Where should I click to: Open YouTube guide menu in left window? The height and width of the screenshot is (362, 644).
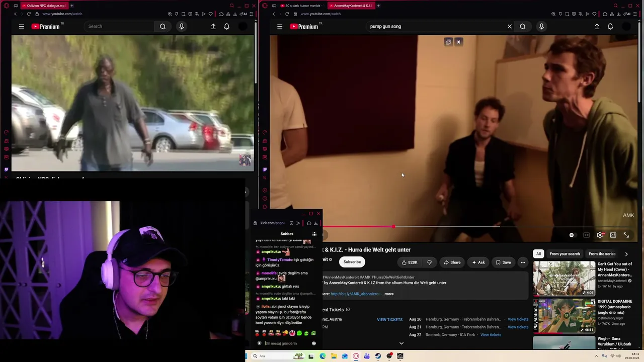[x=21, y=27]
